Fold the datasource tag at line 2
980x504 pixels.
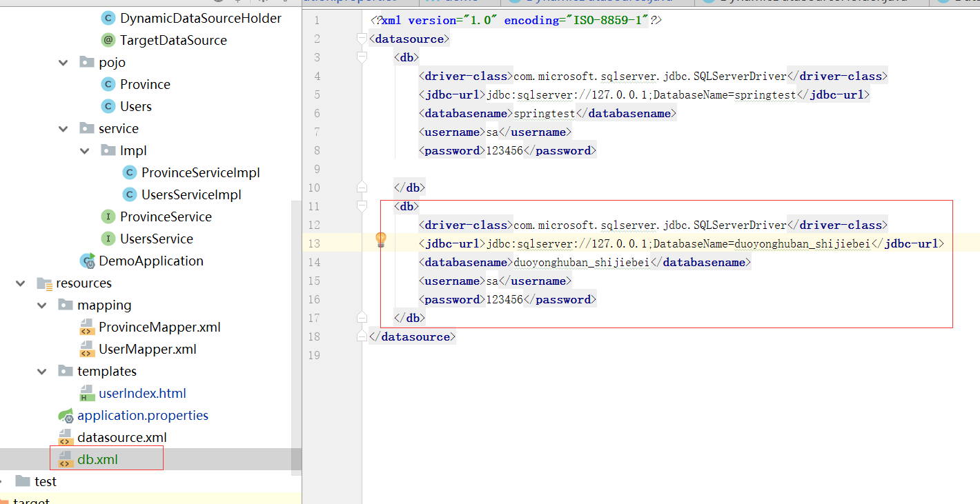(361, 39)
